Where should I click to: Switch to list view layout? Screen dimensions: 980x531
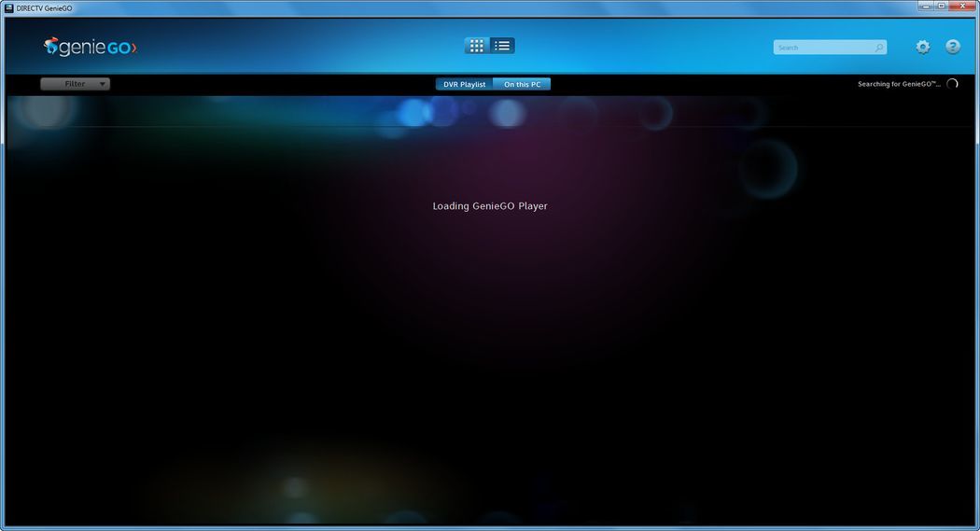(x=502, y=46)
